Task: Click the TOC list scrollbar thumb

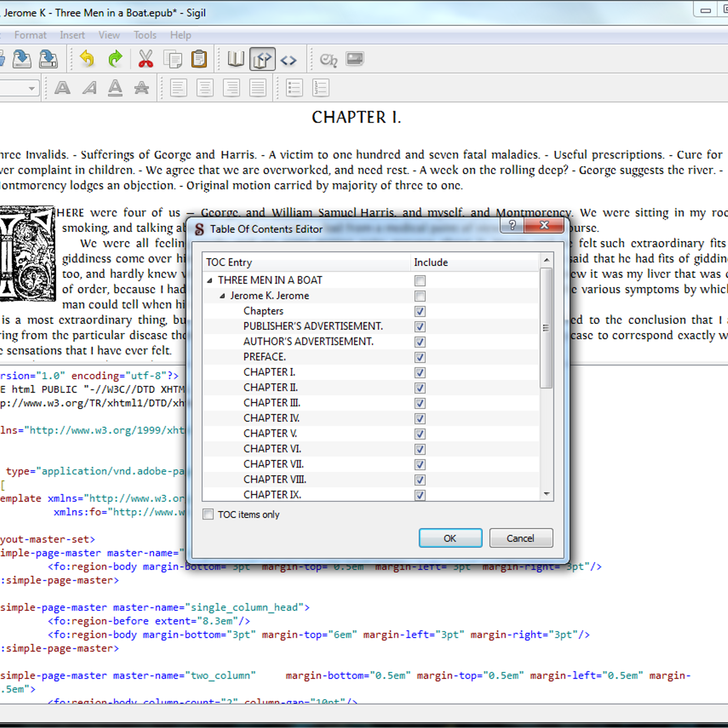Action: (x=546, y=328)
